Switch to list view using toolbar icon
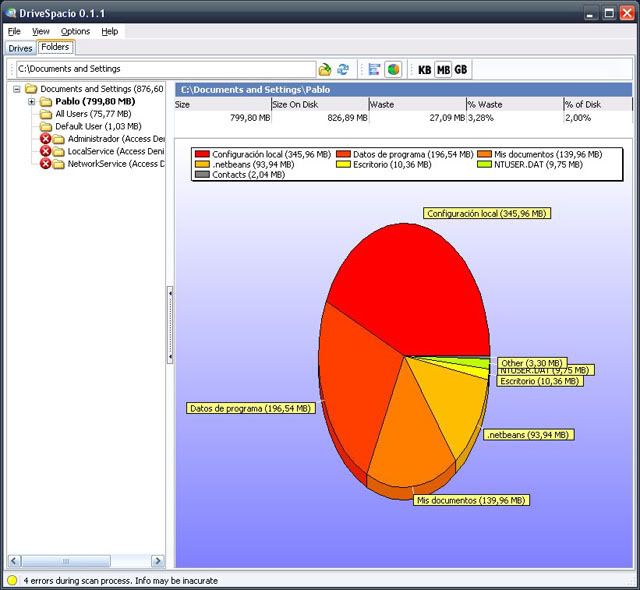Screen dimensions: 640x590 (374, 69)
